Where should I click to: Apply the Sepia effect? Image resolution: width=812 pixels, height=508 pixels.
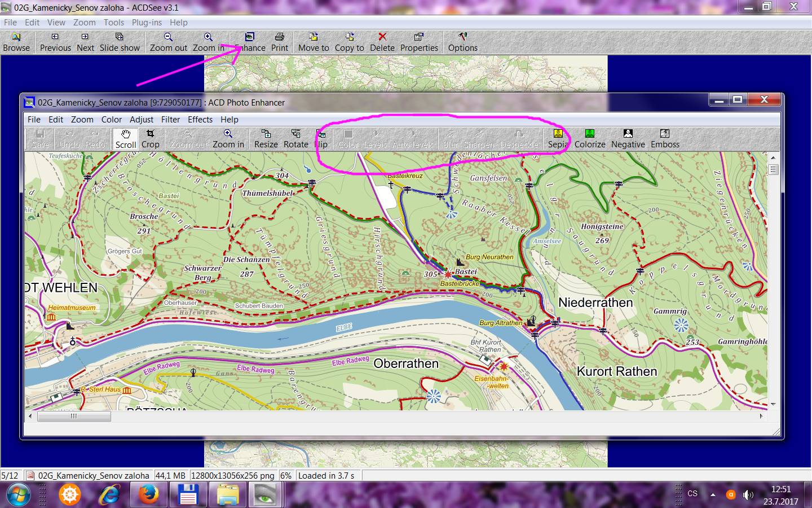point(558,139)
